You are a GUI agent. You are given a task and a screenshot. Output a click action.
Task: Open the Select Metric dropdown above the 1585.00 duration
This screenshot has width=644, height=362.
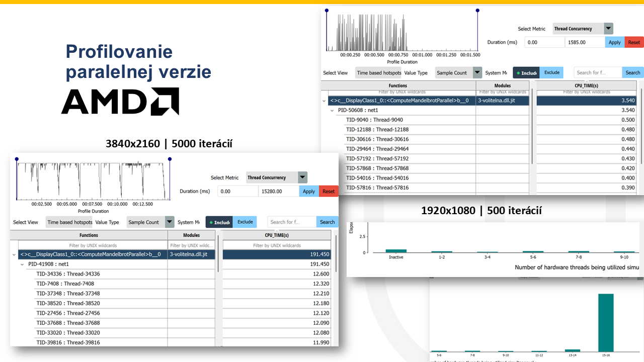click(x=583, y=29)
